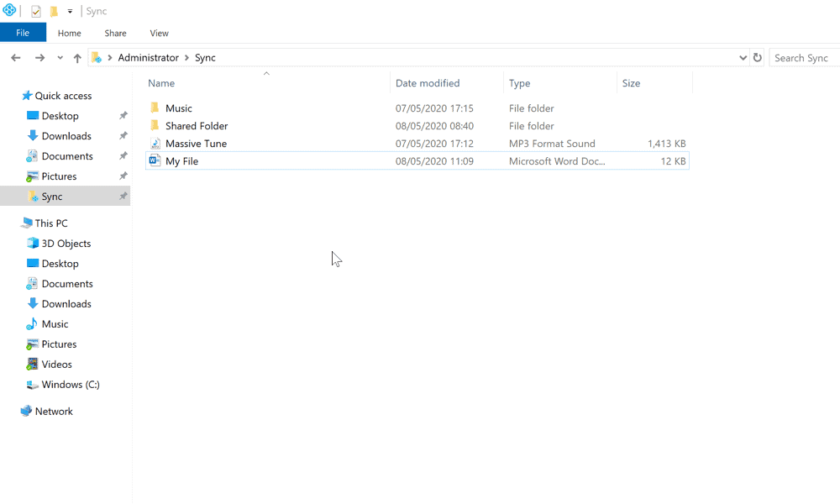This screenshot has width=840, height=504.
Task: Select Network in the navigation pane
Action: tap(54, 412)
